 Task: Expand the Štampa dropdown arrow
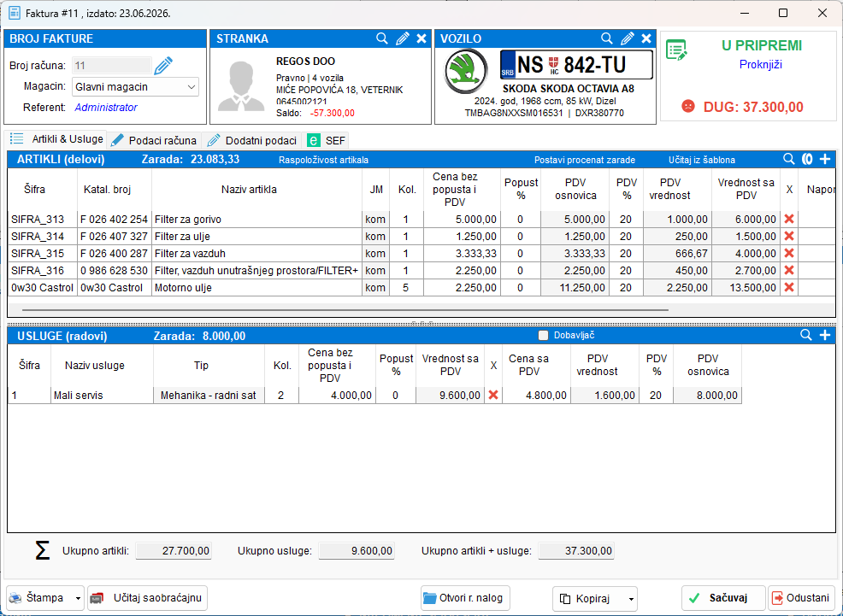point(79,598)
